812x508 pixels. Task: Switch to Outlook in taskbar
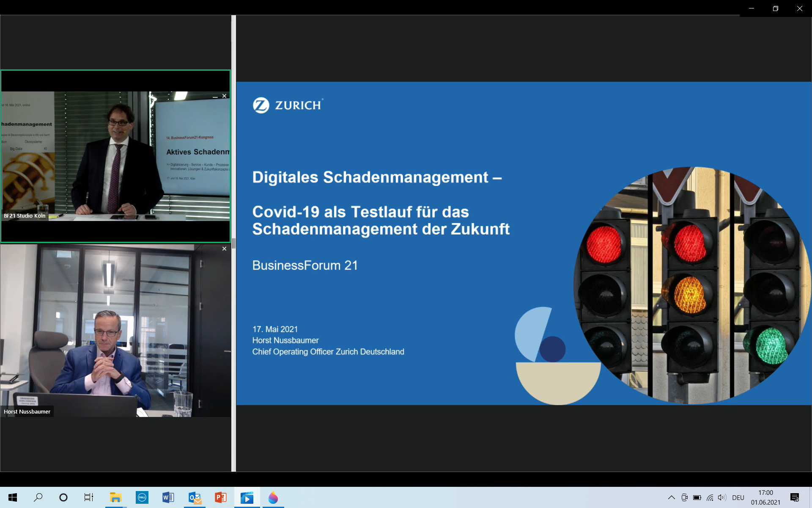195,497
